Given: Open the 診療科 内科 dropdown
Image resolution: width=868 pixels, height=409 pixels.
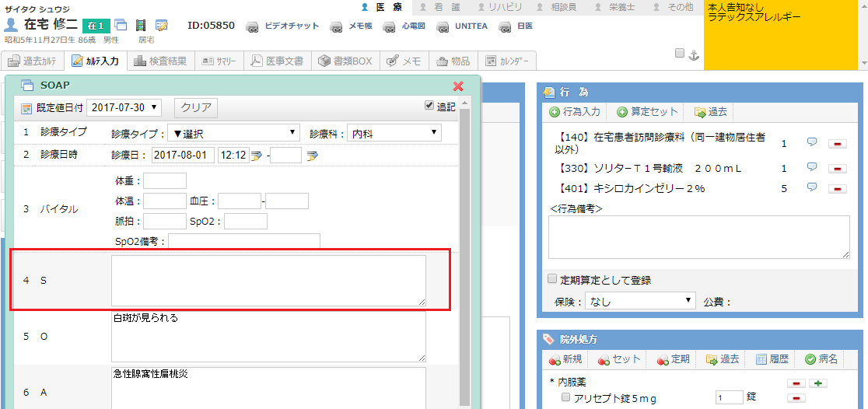Looking at the screenshot, I should (x=394, y=133).
